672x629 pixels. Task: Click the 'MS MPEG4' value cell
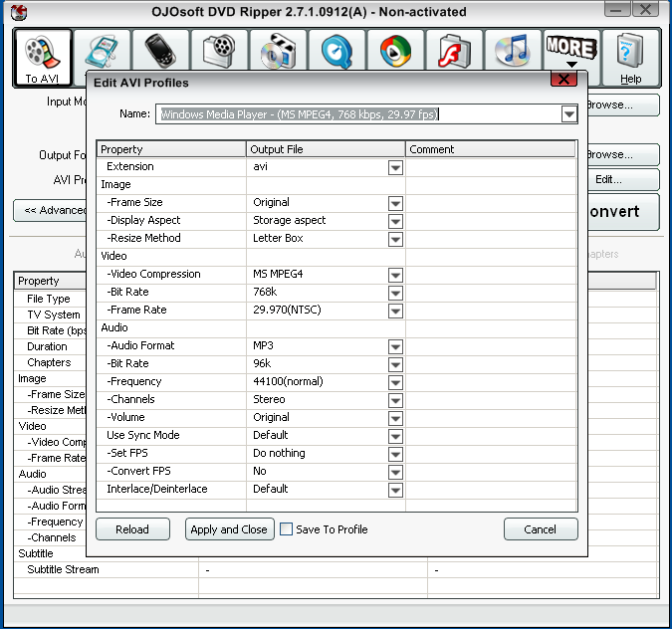pyautogui.click(x=318, y=274)
